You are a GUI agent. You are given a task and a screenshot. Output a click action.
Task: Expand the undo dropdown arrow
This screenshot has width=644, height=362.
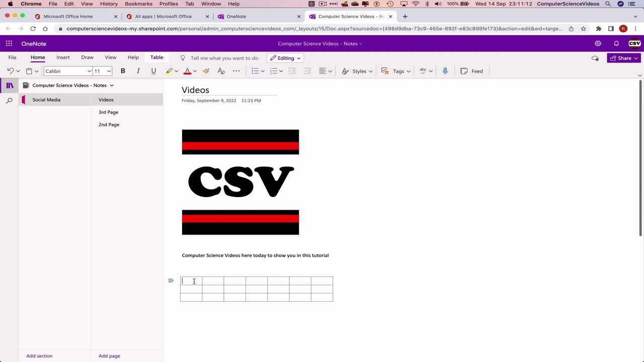(18, 71)
